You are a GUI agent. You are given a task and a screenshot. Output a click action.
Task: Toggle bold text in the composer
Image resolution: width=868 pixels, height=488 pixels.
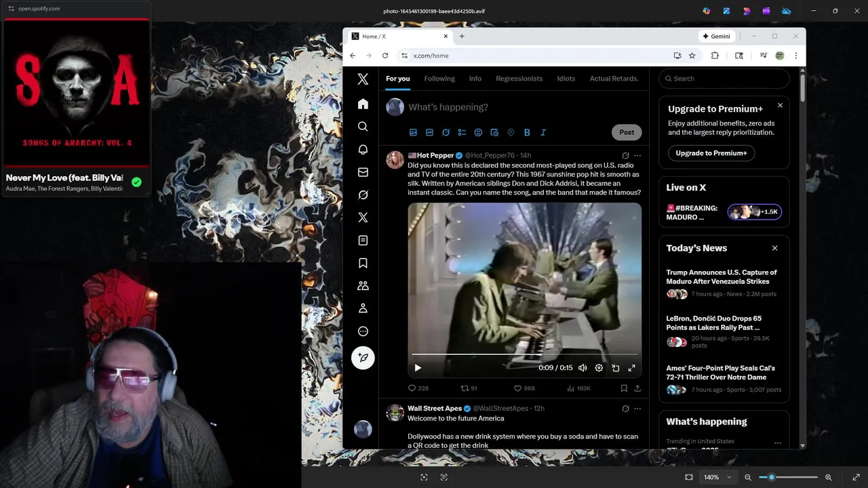coord(527,132)
